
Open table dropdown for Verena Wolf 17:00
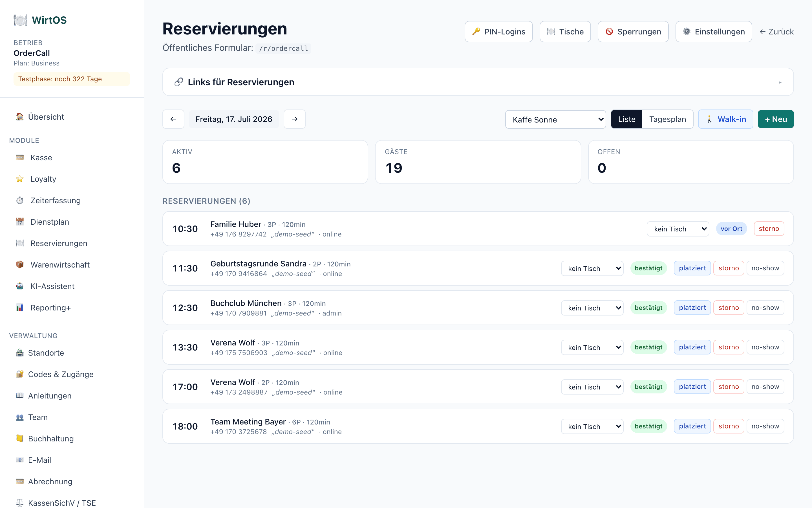(x=592, y=387)
